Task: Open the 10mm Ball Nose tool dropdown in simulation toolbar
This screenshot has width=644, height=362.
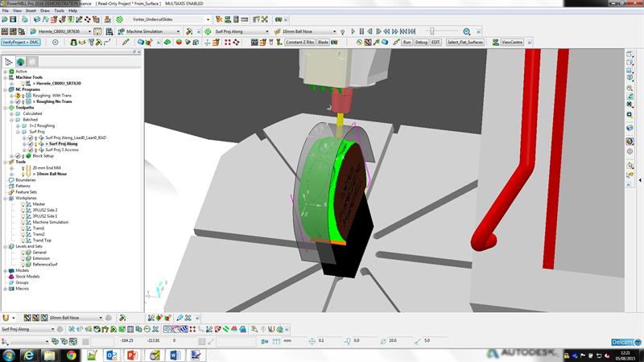Action: [x=334, y=31]
